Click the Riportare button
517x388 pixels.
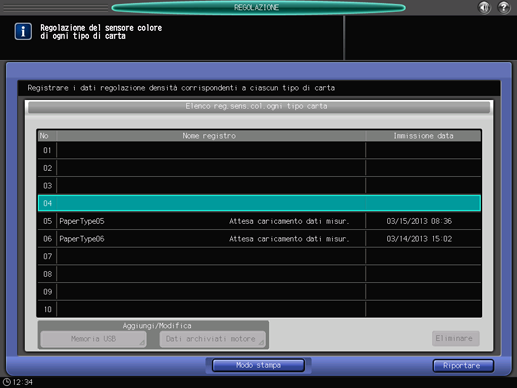coord(463,366)
